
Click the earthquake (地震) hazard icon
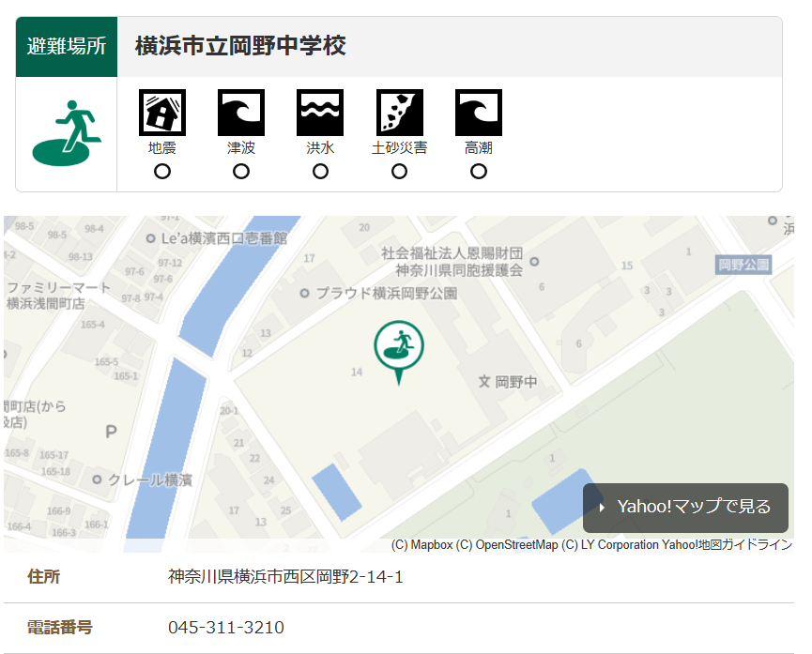(x=162, y=113)
